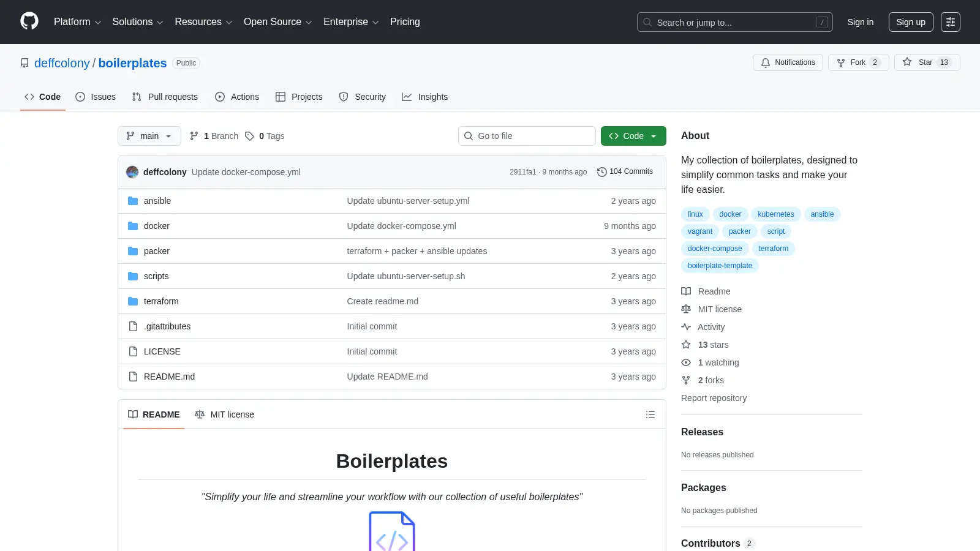Expand the Resources menu
Screen dimensions: 980x551
click(203, 22)
